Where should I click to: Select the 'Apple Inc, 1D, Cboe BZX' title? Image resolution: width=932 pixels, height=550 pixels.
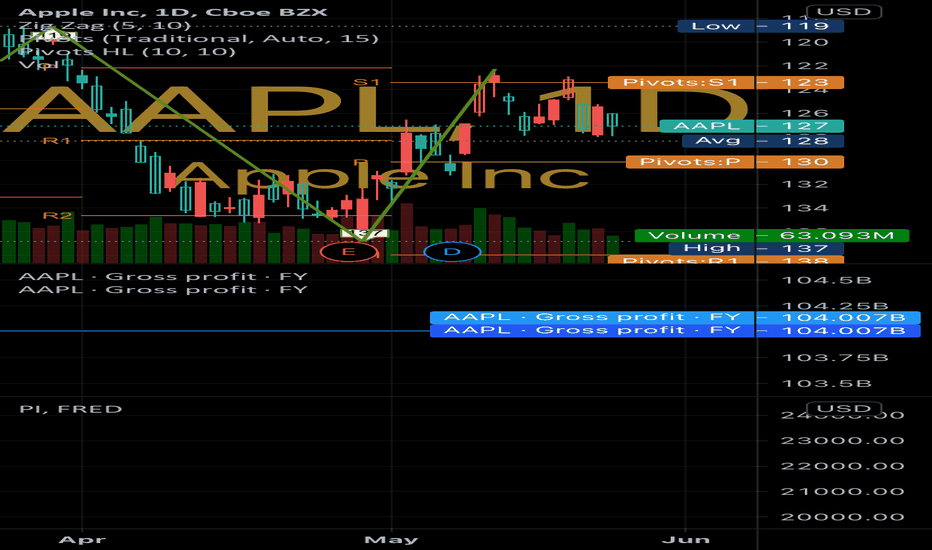tap(172, 12)
